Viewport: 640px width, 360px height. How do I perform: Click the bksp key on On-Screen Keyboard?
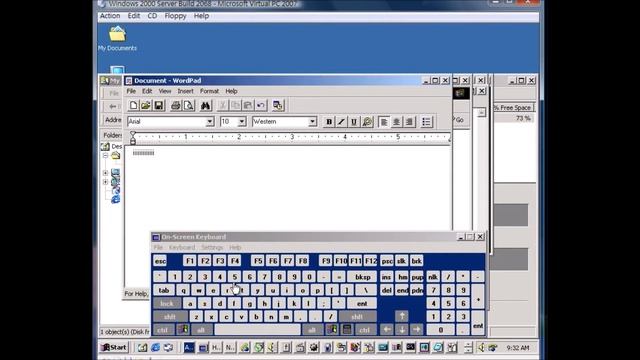click(x=362, y=277)
